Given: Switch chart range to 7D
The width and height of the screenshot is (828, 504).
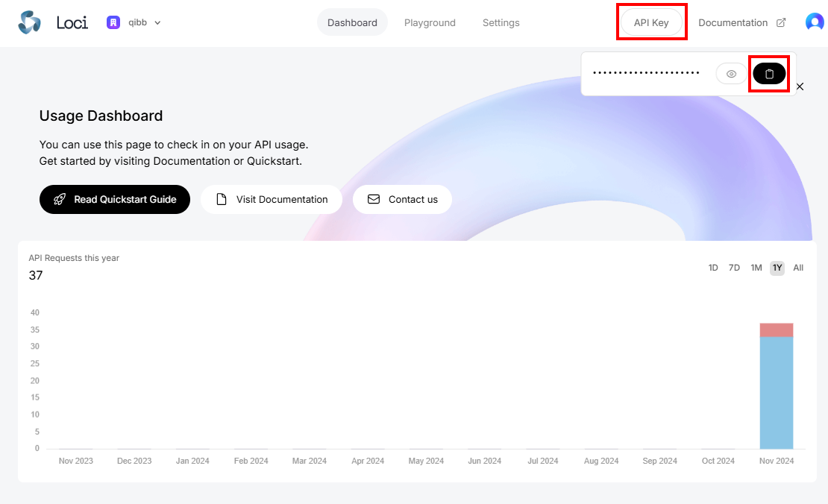Looking at the screenshot, I should coord(734,268).
